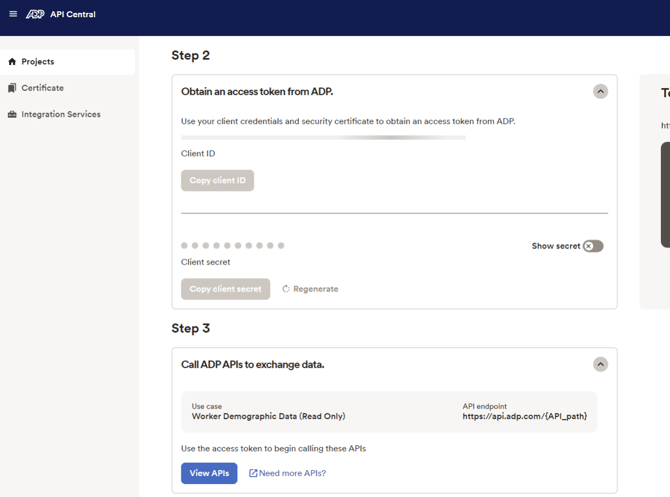Screen dimensions: 670x497
Task: Open Projects in the sidebar
Action: click(68, 62)
